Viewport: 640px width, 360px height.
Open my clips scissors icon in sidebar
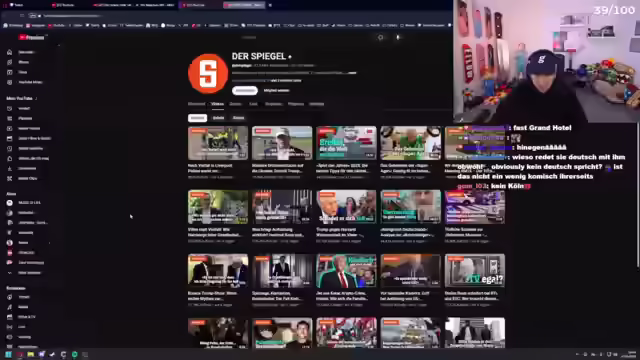(9, 178)
